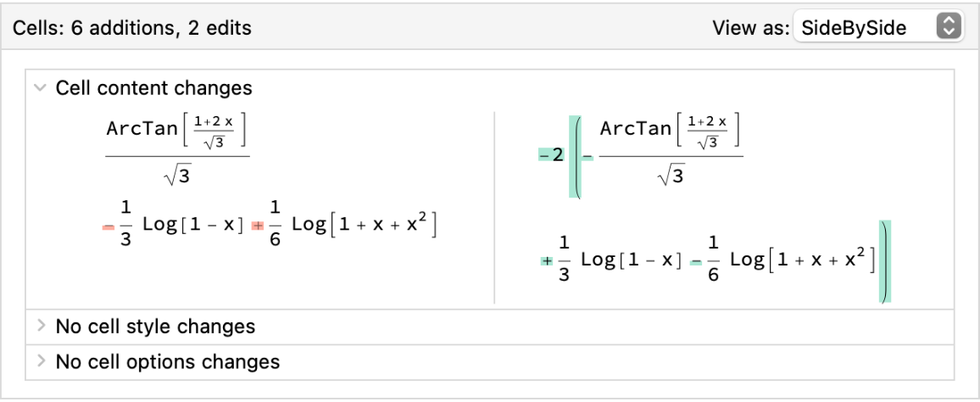The height and width of the screenshot is (402, 980).
Task: Collapse the Cell content changes section
Action: (x=39, y=87)
